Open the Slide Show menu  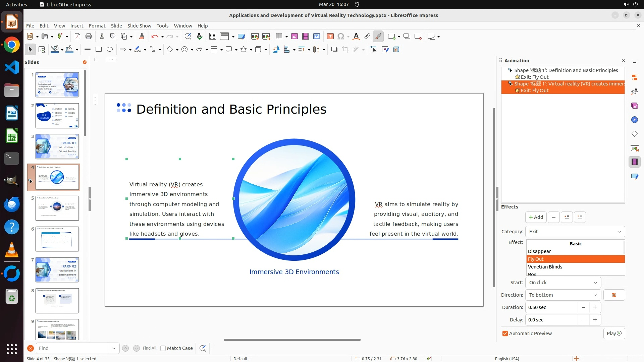(x=139, y=26)
